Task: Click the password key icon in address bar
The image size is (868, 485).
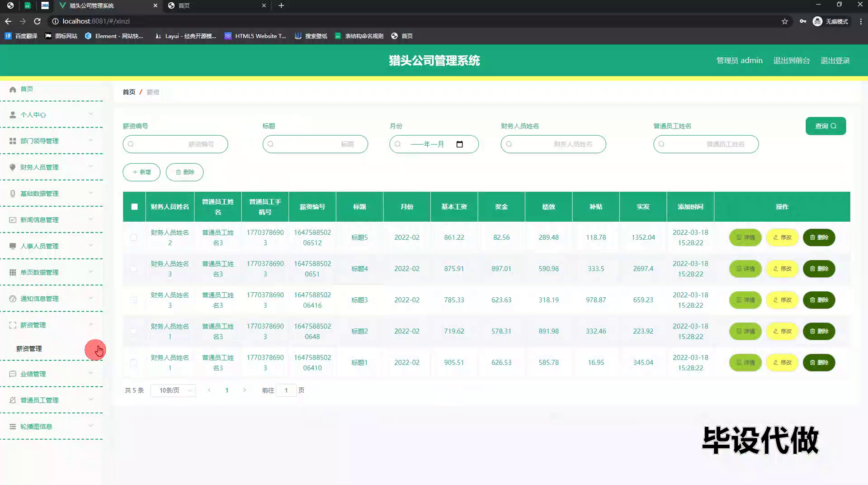Action: 803,21
